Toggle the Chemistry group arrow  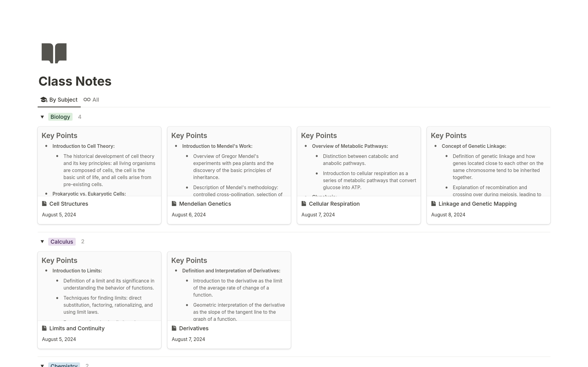click(x=42, y=365)
